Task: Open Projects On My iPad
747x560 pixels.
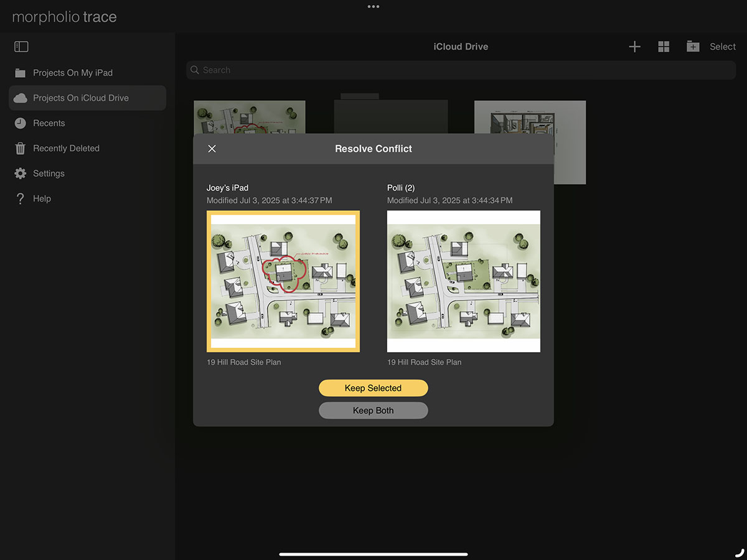Action: point(73,73)
